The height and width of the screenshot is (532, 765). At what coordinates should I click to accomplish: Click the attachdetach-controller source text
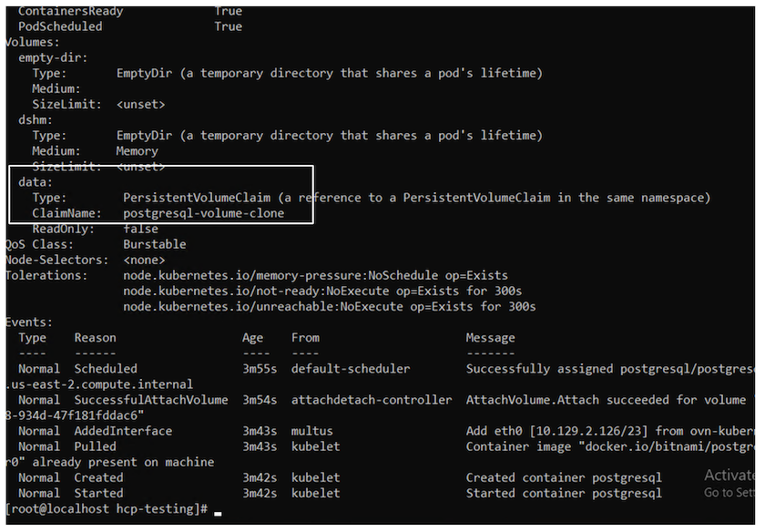[372, 400]
